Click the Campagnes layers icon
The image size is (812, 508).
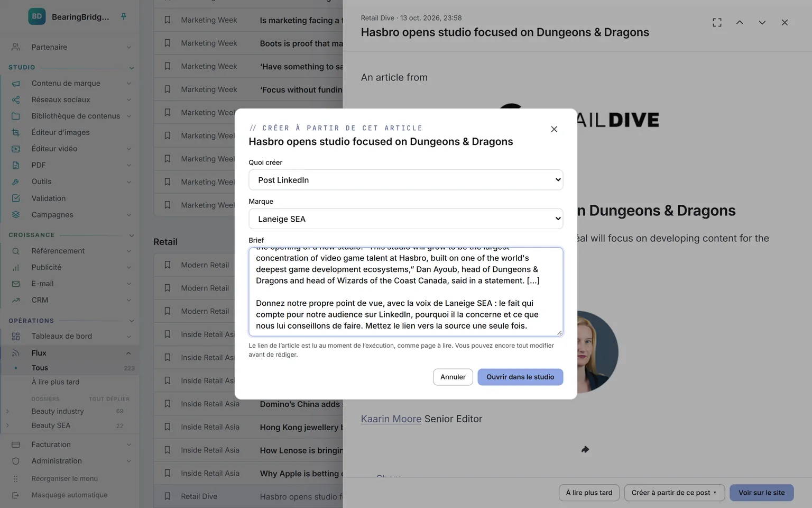(x=16, y=214)
